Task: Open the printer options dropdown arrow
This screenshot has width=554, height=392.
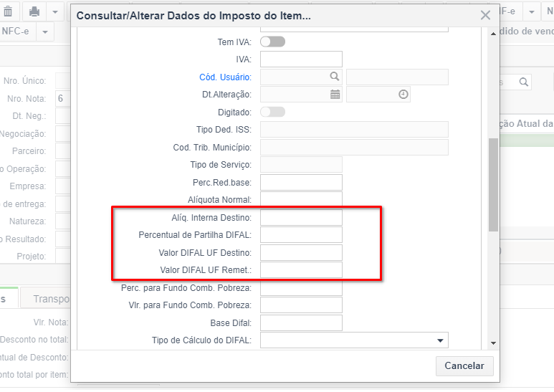Action: click(54, 11)
